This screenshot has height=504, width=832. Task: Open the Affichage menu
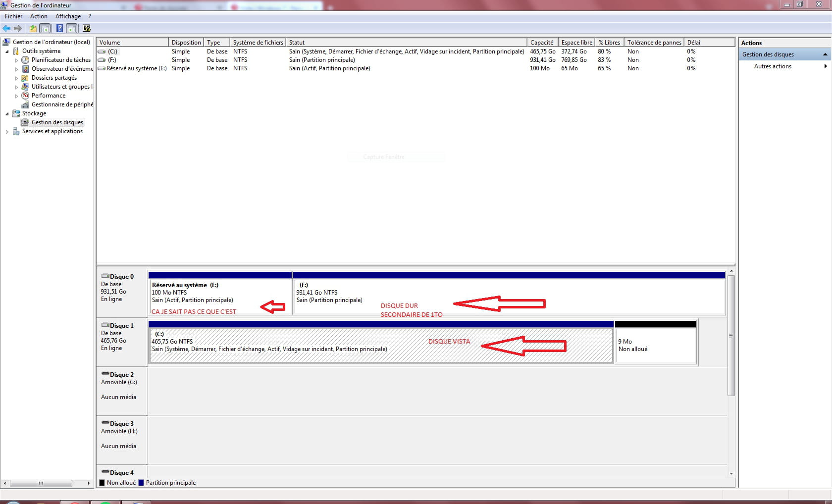(68, 16)
